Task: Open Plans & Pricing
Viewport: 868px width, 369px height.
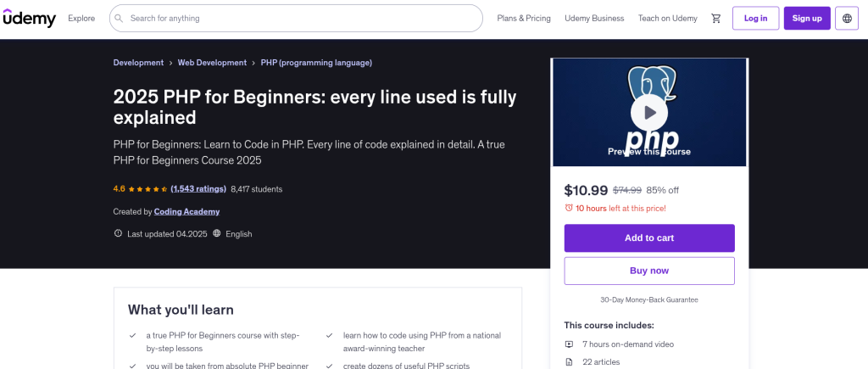Action: tap(524, 18)
